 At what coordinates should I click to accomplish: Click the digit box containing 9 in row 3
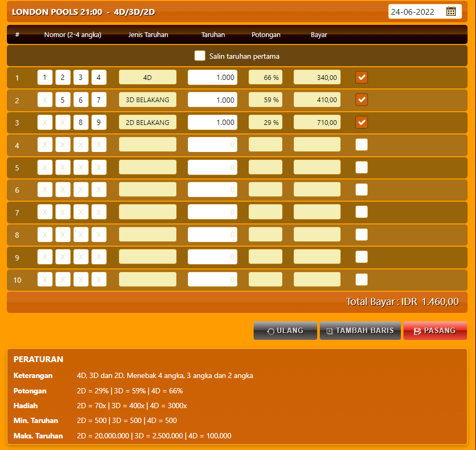[98, 122]
